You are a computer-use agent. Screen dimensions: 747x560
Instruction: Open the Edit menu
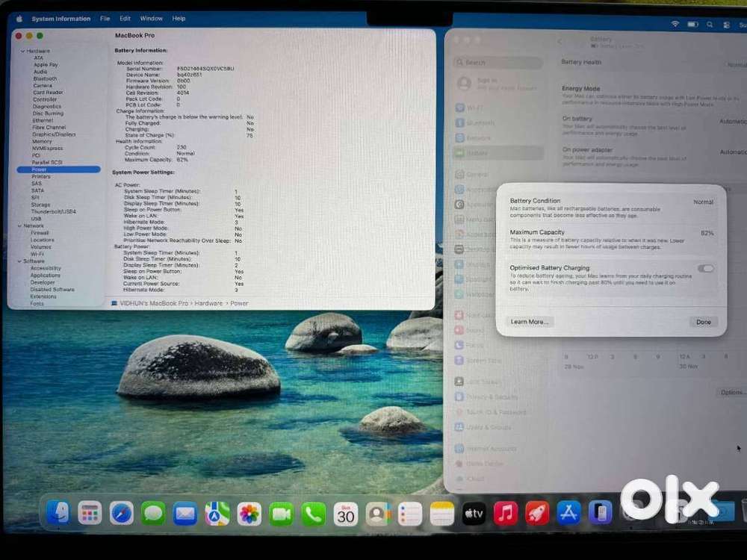[125, 19]
